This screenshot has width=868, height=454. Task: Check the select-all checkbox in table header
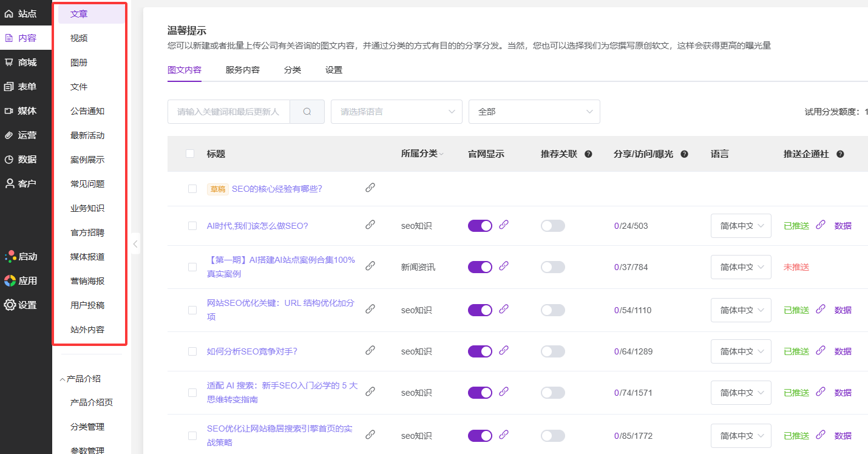[190, 154]
